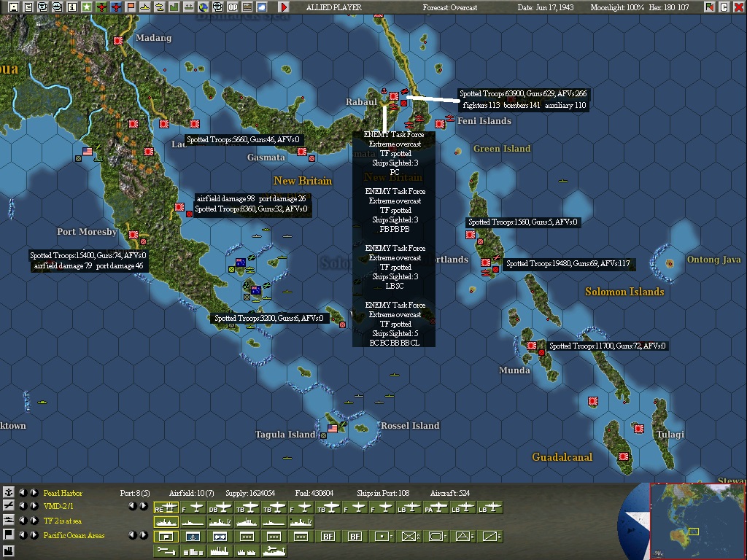
Task: Select the Japanese base marker at Rabaul
Action: click(393, 96)
